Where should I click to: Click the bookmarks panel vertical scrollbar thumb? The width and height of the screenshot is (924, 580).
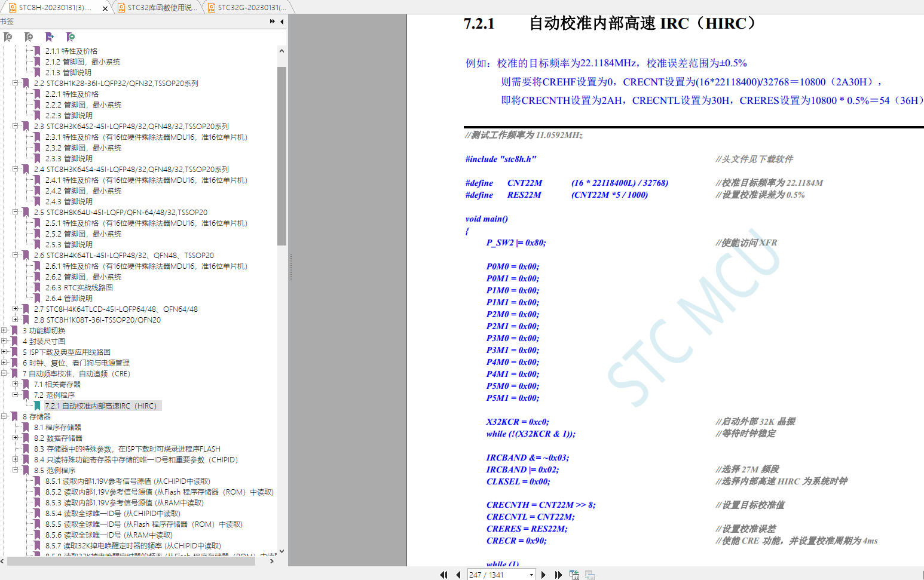[x=282, y=156]
